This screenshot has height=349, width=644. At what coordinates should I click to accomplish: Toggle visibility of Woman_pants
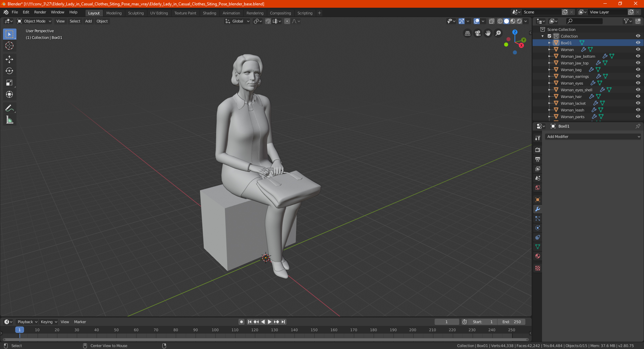(x=638, y=116)
